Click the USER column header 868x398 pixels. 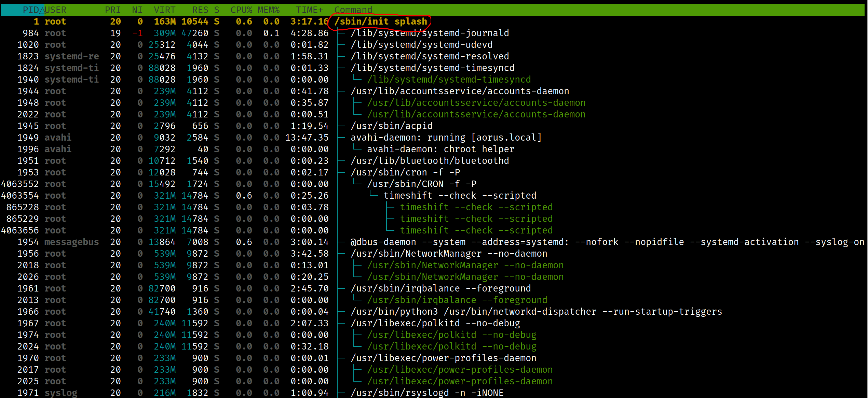tap(56, 10)
